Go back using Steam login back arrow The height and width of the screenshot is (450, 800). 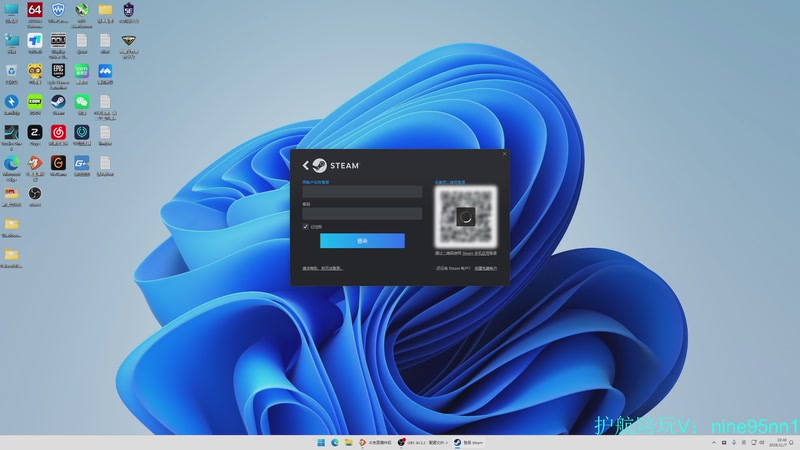(x=306, y=165)
